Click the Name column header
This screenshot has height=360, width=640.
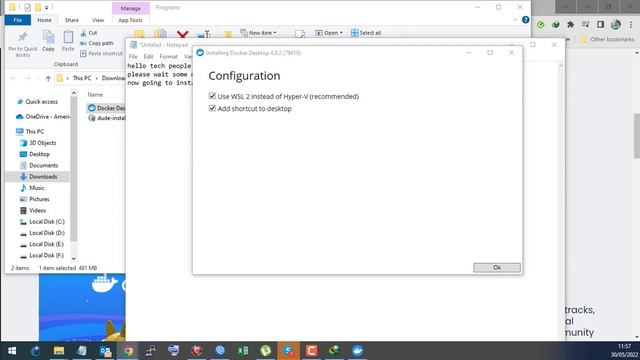(x=95, y=95)
